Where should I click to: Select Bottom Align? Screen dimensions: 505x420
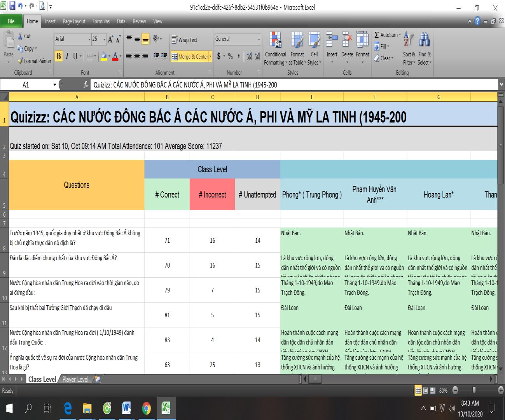(145, 39)
